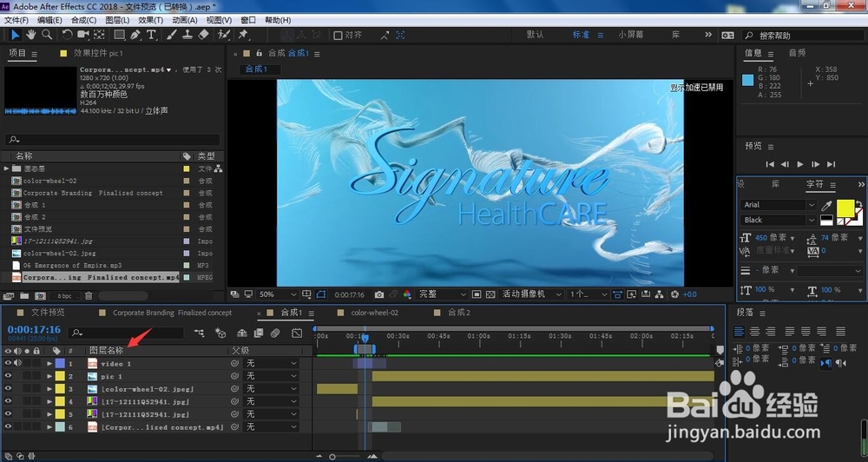The width and height of the screenshot is (868, 462).
Task: Hide the video 1 layer
Action: pyautogui.click(x=8, y=363)
